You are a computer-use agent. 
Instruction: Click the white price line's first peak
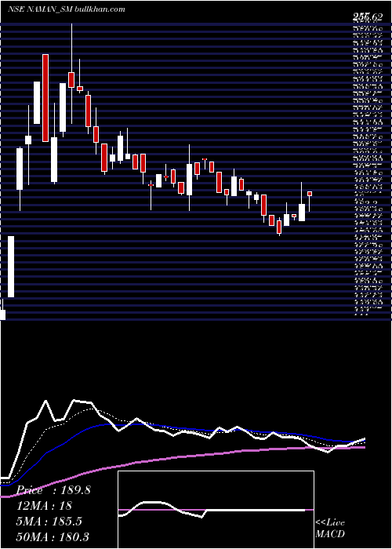tap(45, 401)
